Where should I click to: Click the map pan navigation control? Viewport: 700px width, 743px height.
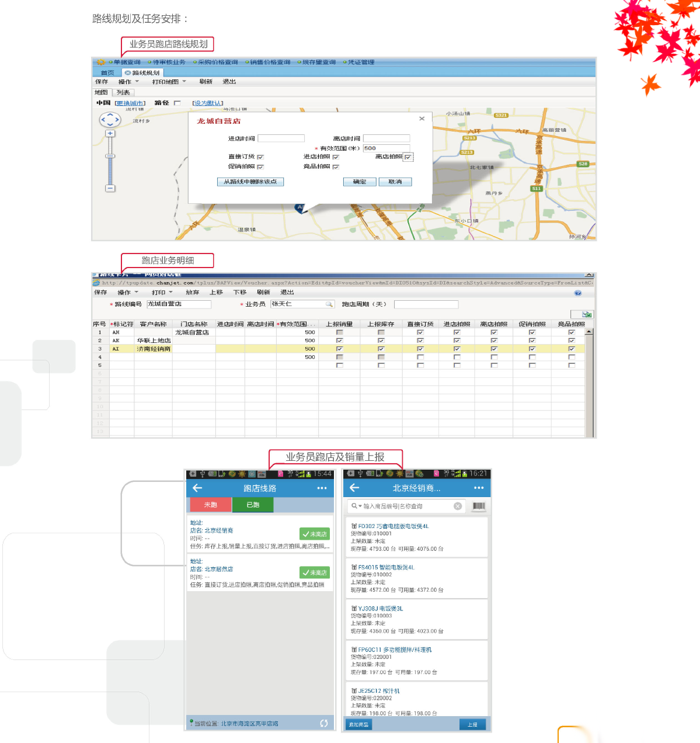[x=110, y=120]
